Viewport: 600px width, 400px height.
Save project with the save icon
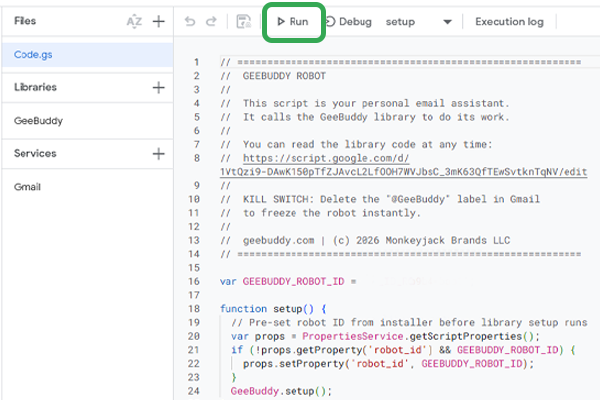coord(243,22)
